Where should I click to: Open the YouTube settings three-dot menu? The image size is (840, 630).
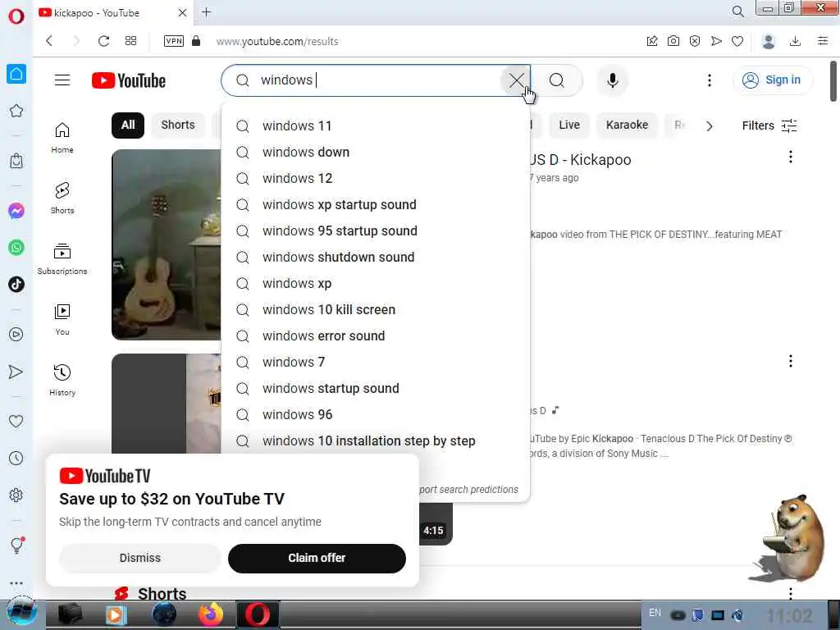(710, 80)
